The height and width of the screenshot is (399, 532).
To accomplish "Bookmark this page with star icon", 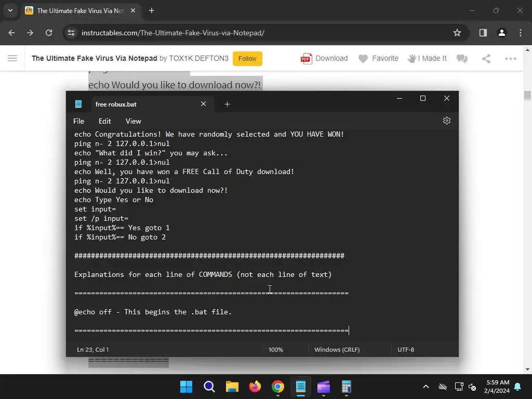I will [x=457, y=33].
